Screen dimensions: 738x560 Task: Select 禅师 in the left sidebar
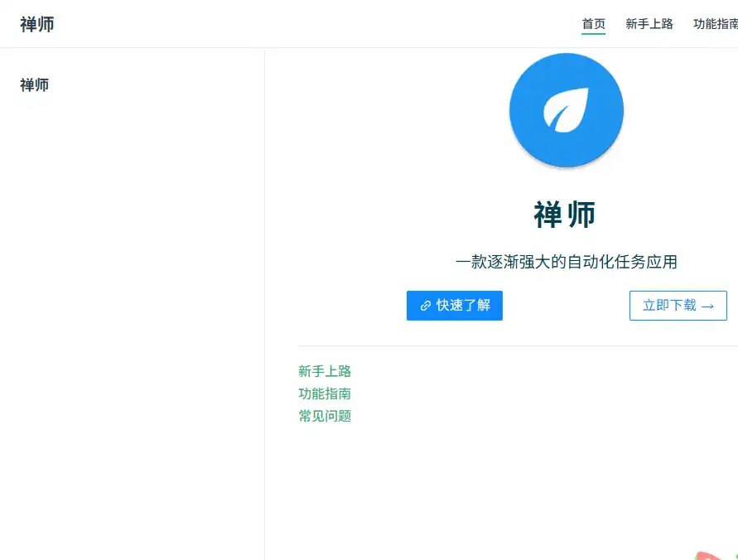point(34,84)
